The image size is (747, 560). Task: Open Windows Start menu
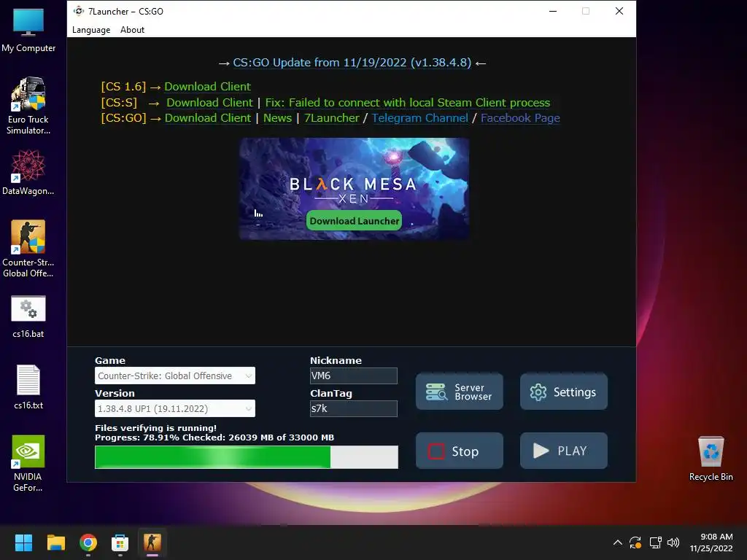tap(23, 542)
